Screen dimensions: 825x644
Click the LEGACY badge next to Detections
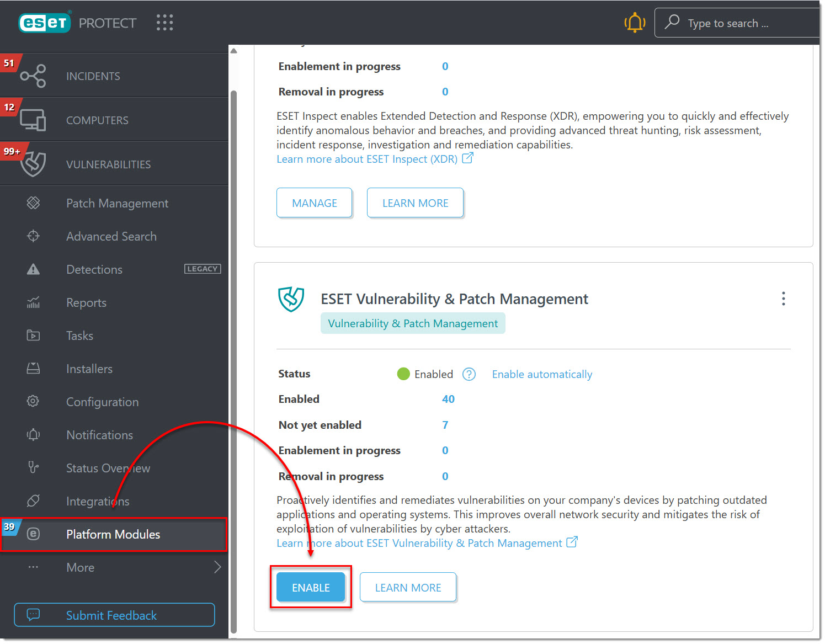coord(203,269)
